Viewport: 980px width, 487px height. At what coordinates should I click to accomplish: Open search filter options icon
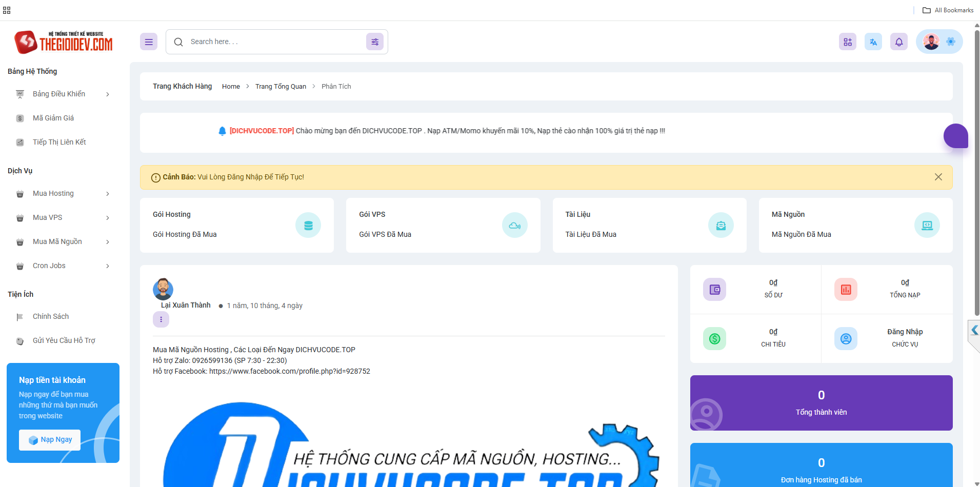pyautogui.click(x=375, y=42)
